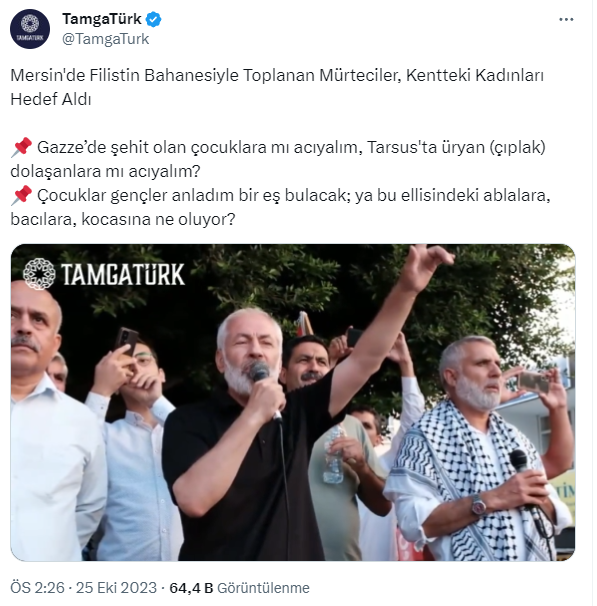Open the @TamgaTurk handle link
This screenshot has width=597, height=606.
point(105,39)
